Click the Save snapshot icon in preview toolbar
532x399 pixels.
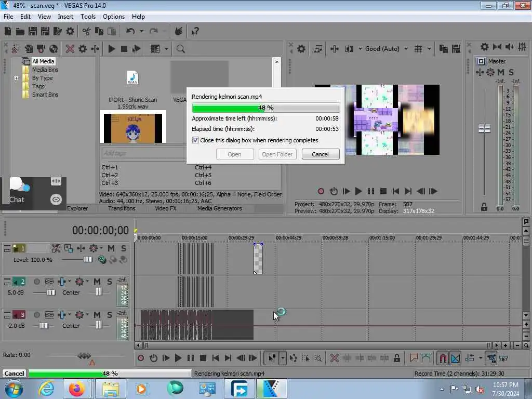tap(456, 49)
